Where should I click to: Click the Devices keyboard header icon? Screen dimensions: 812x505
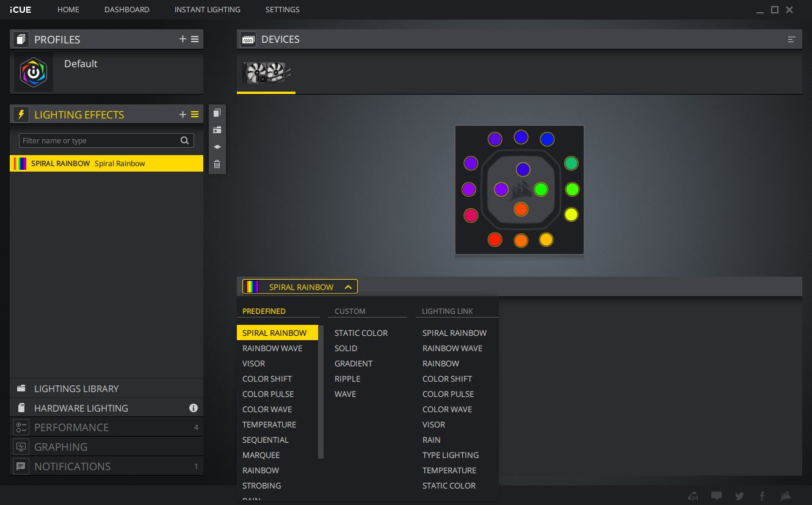(x=248, y=39)
